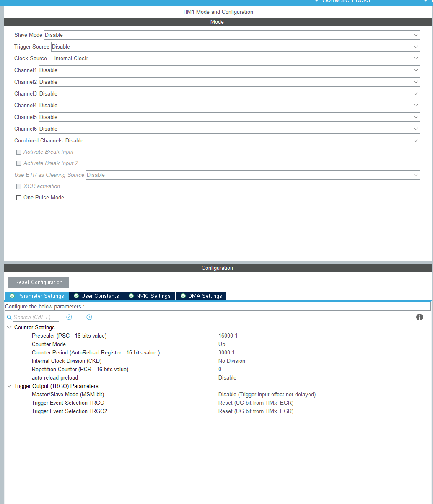The width and height of the screenshot is (433, 504).
Task: Click the Reset Configuration button
Action: (x=39, y=282)
